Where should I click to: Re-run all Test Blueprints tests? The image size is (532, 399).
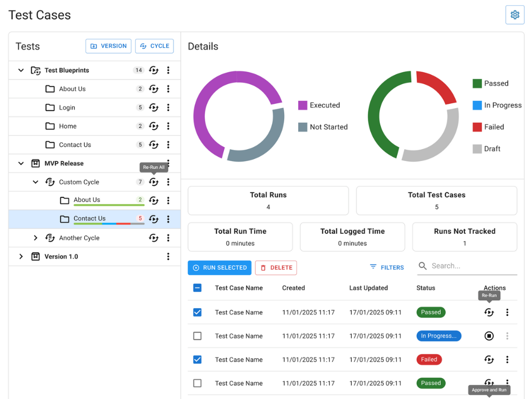point(154,70)
